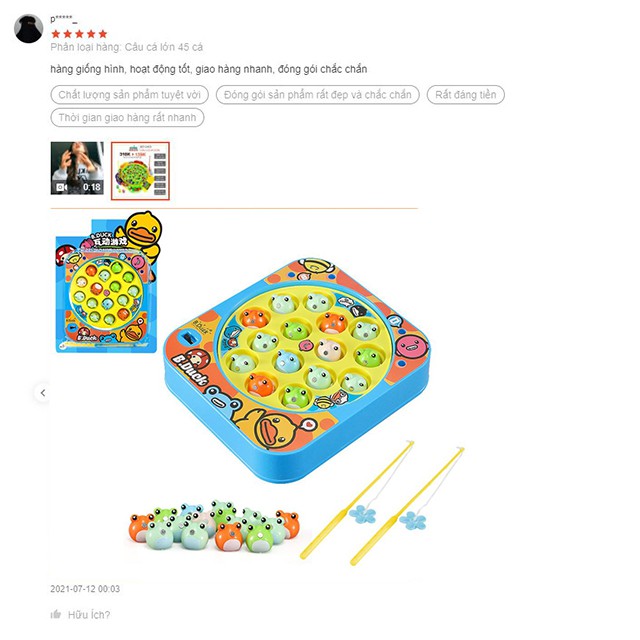
Task: Click the fifth rating star
Action: pyautogui.click(x=103, y=34)
